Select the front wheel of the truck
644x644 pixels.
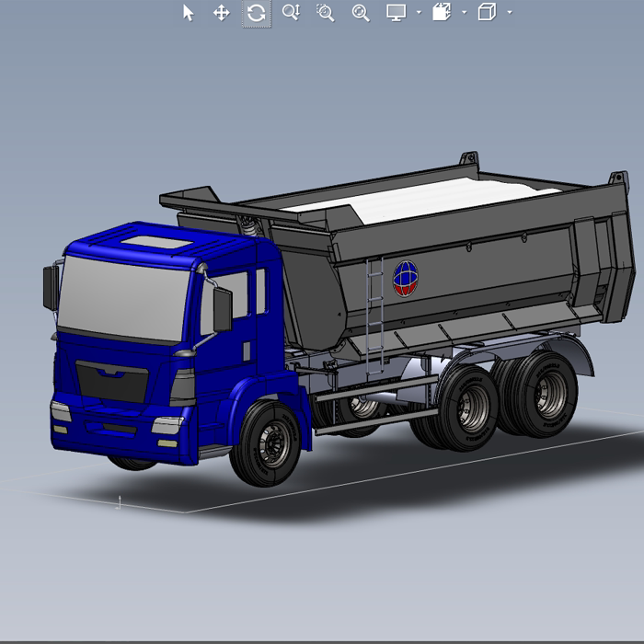pyautogui.click(x=267, y=443)
